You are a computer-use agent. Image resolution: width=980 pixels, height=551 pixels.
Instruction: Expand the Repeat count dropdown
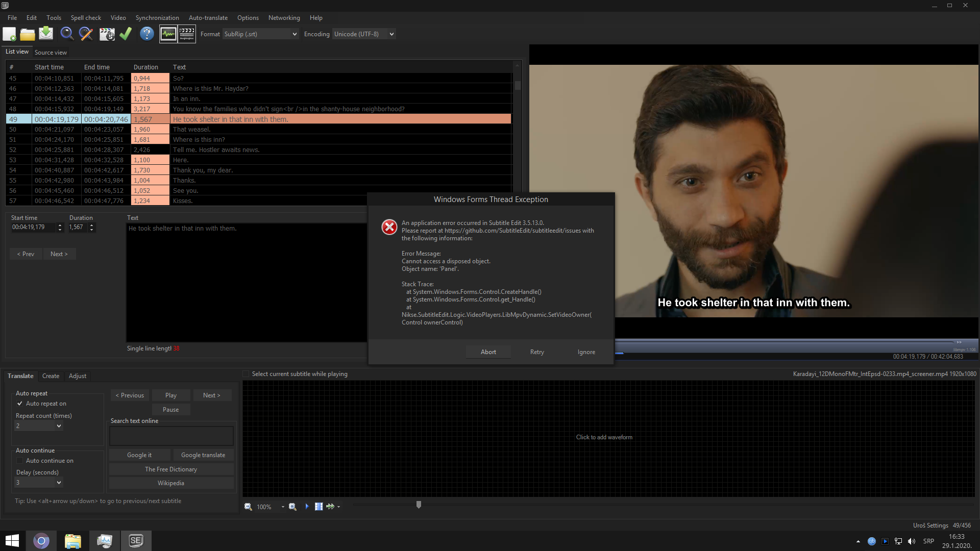(38, 426)
